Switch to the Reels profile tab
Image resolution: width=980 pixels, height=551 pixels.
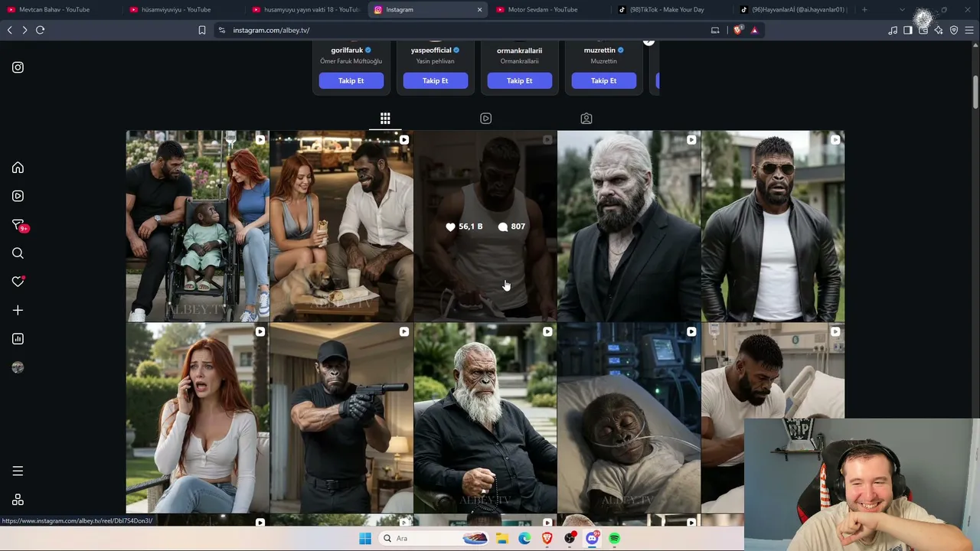[x=485, y=119]
